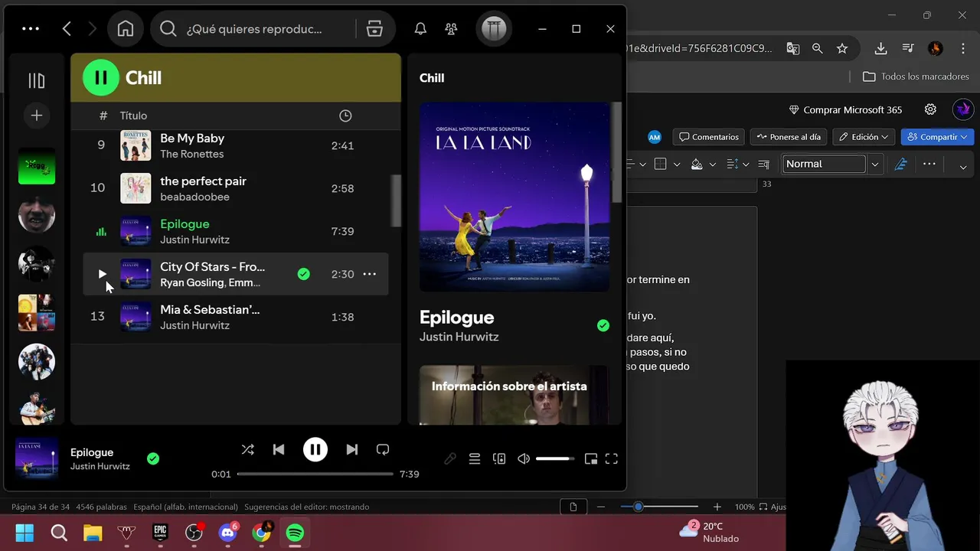Viewport: 980px width, 551px height.
Task: Open Epilogue title in Now Playing panel
Action: [456, 317]
